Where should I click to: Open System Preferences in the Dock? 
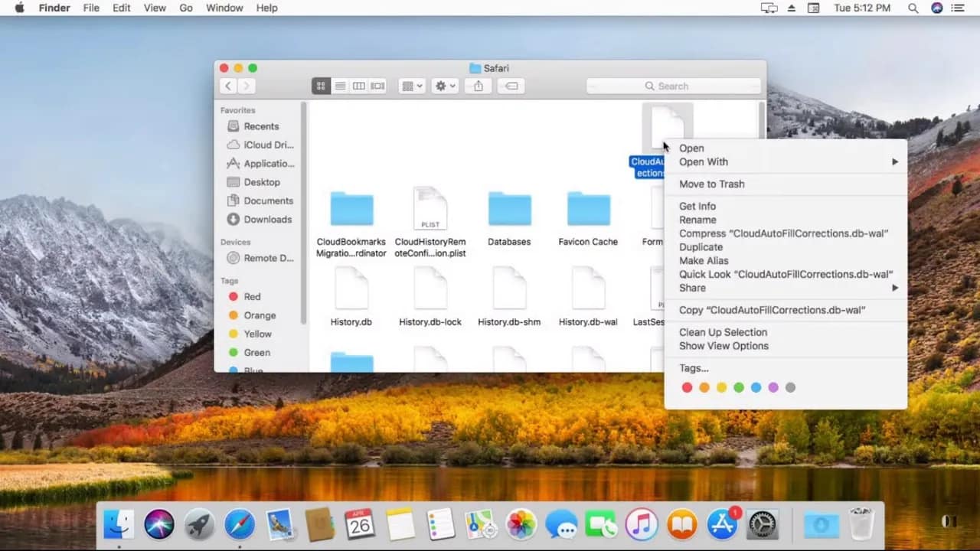click(x=762, y=525)
